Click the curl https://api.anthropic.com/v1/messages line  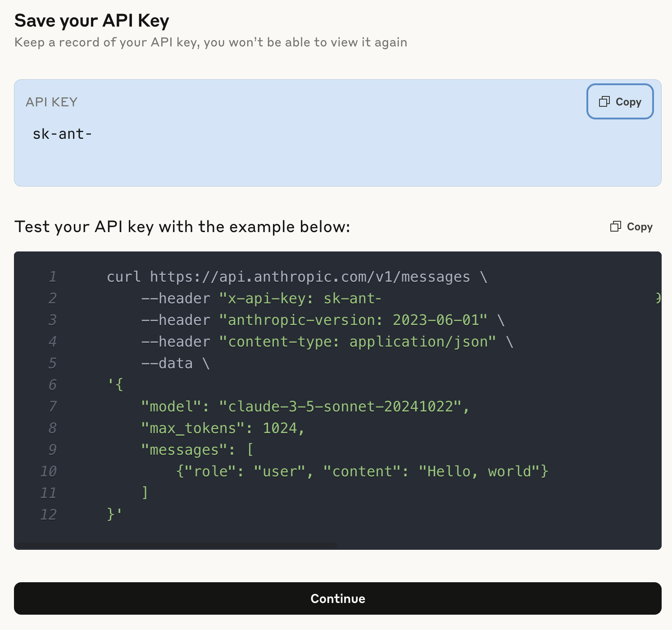[297, 277]
